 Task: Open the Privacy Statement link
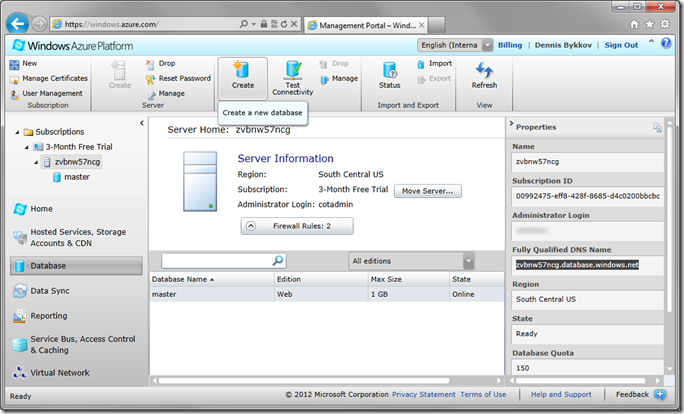click(424, 395)
